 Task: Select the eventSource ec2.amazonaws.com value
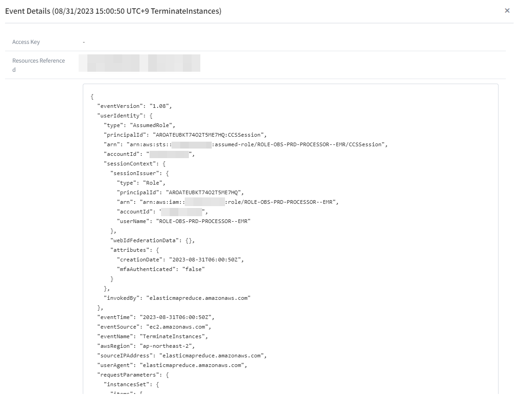point(177,327)
